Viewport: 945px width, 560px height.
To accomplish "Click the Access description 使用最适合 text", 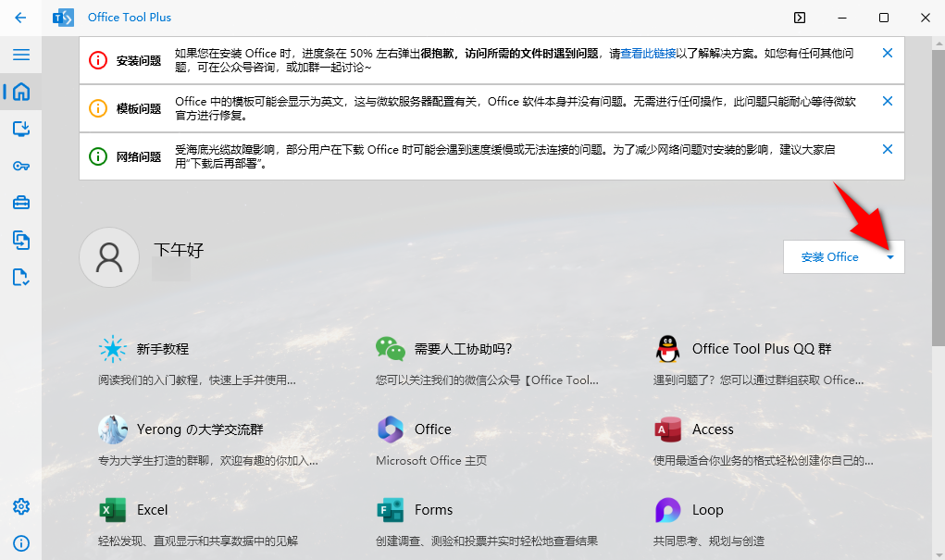I will click(763, 461).
